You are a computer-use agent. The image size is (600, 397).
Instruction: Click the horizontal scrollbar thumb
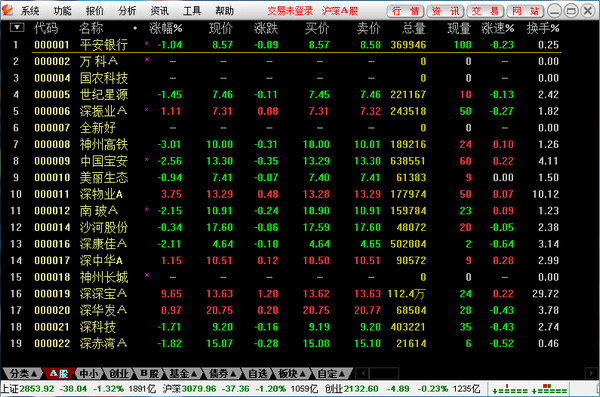click(384, 373)
